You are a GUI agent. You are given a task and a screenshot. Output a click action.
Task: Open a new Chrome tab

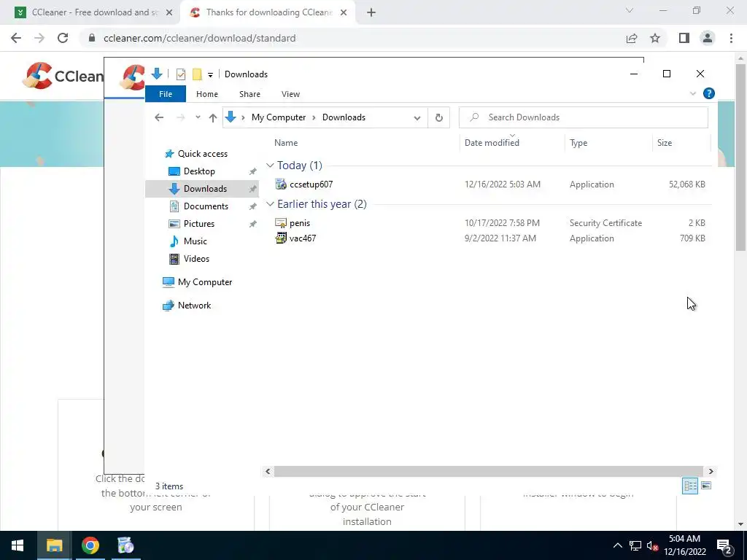(x=371, y=12)
